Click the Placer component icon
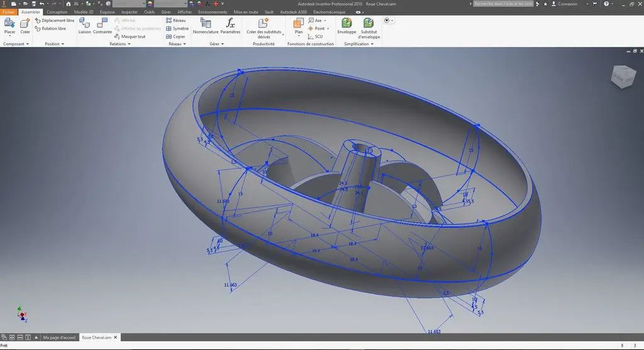644x350 pixels. [x=9, y=24]
